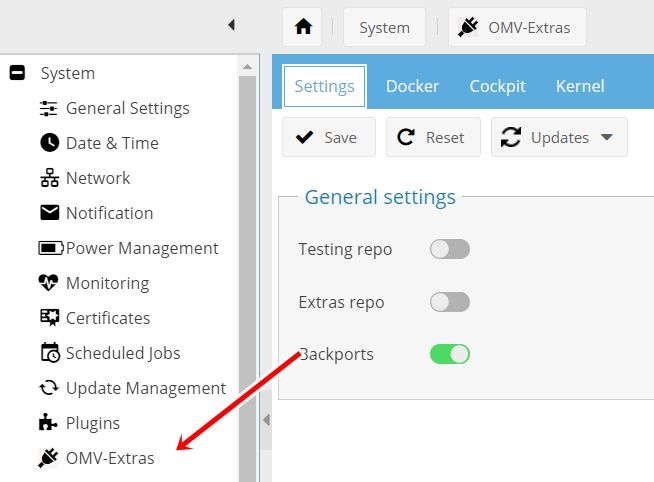
Task: Open Certificates badge icon
Action: (x=49, y=318)
